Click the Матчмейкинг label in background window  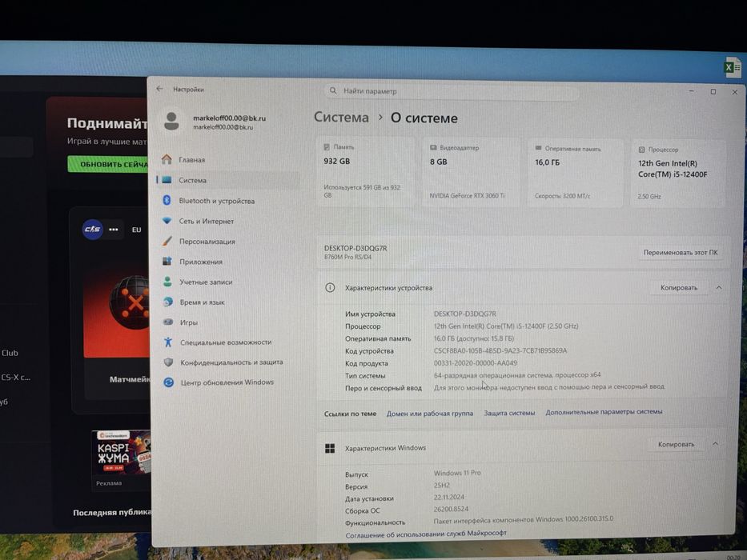(x=130, y=379)
